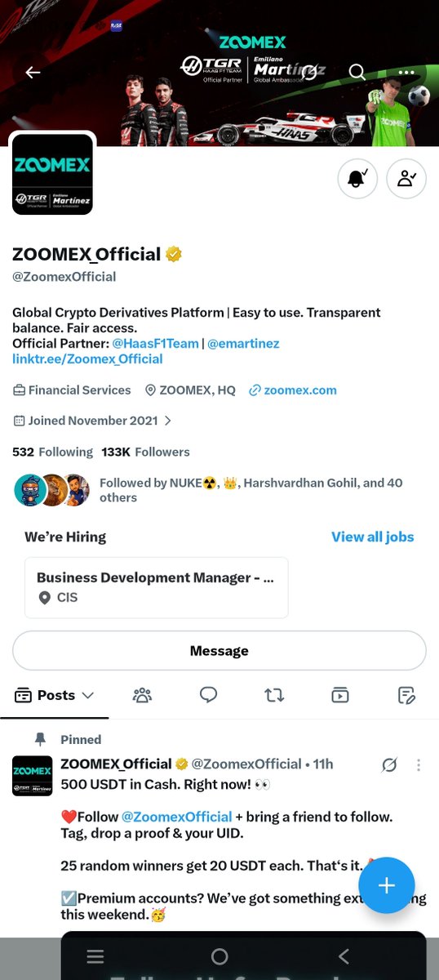Open the reposts tab icon
Image resolution: width=439 pixels, height=980 pixels.
click(x=274, y=695)
